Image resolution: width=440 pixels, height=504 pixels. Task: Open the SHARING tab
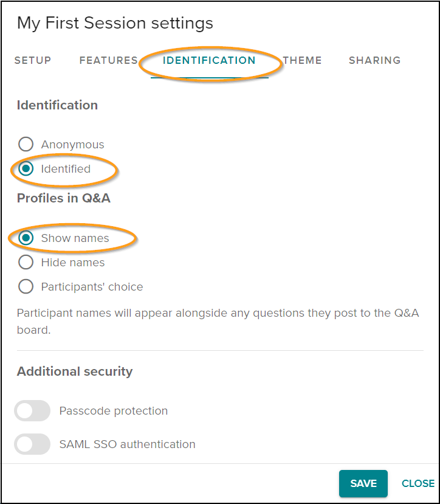374,60
